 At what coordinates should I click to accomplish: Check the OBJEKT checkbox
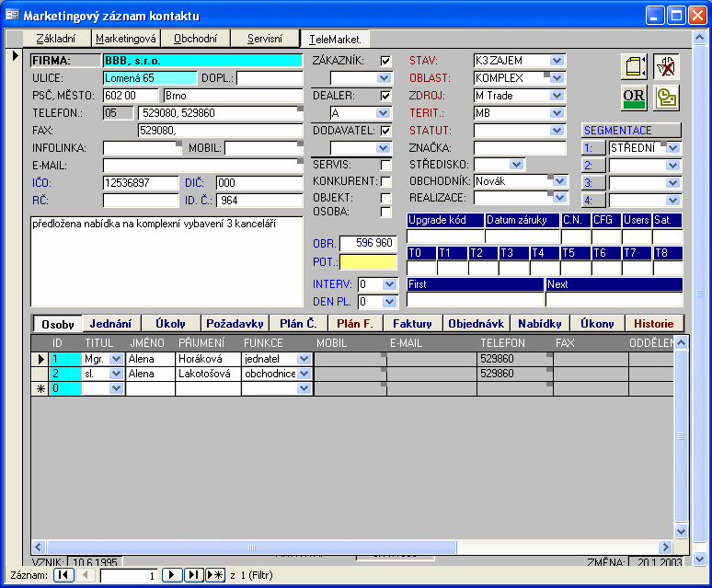pos(385,199)
